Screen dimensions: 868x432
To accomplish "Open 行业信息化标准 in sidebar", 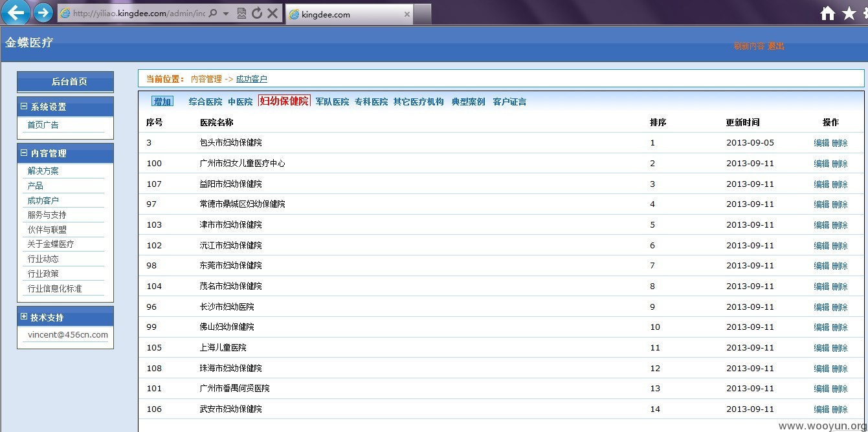I will tap(55, 288).
